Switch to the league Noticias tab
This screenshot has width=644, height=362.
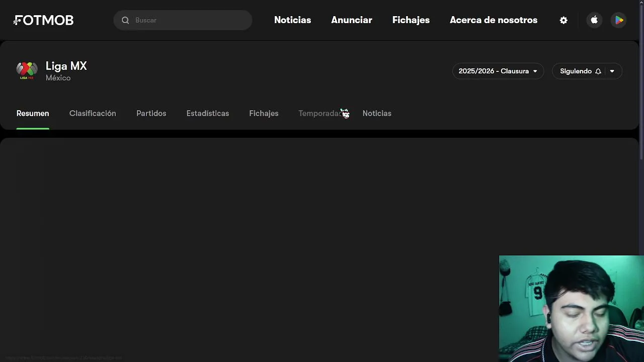[377, 114]
